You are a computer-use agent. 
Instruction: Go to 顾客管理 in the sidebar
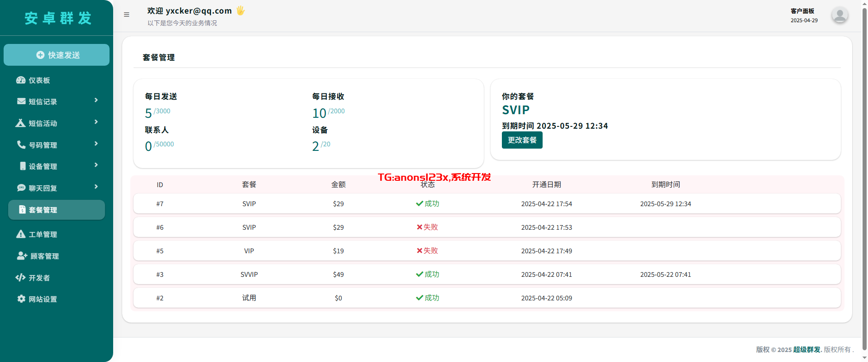(44, 256)
